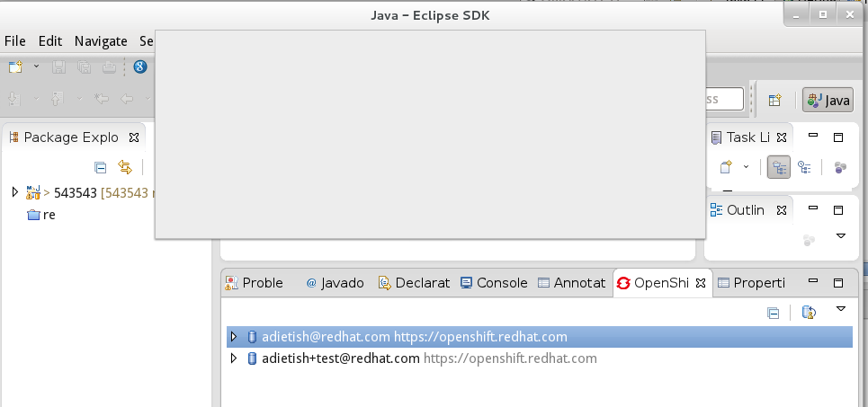Maximize the bottom views panel

[x=838, y=283]
